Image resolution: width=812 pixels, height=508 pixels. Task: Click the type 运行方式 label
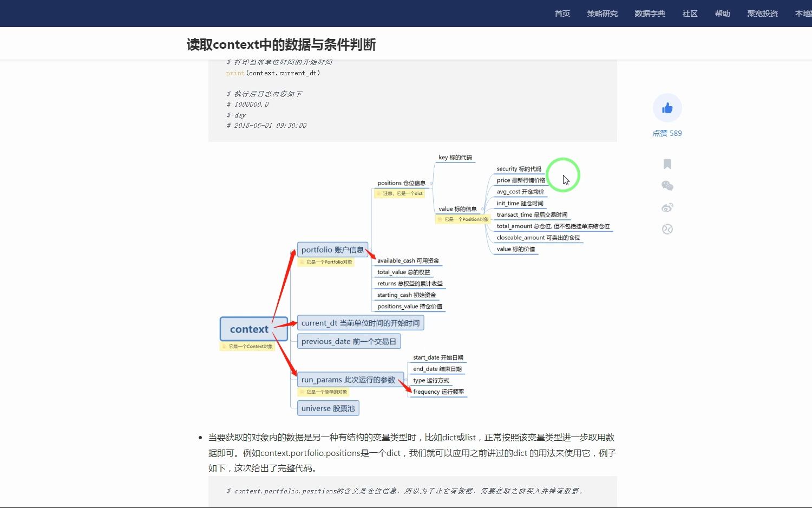(x=431, y=380)
